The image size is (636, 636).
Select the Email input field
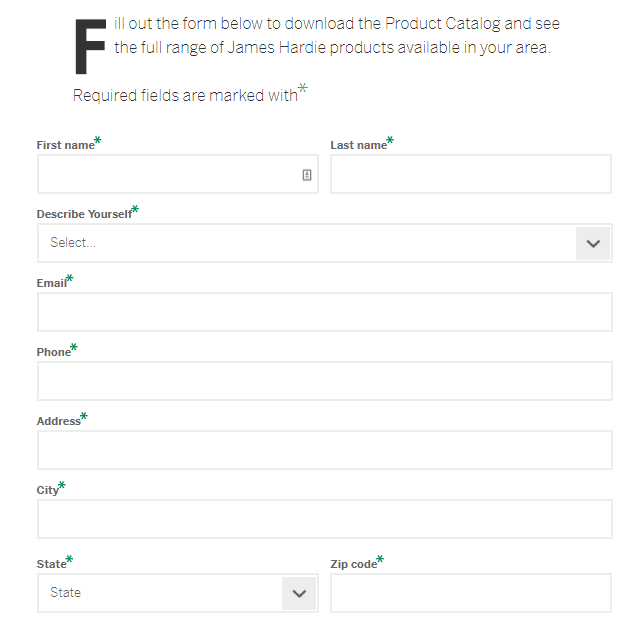(x=324, y=312)
